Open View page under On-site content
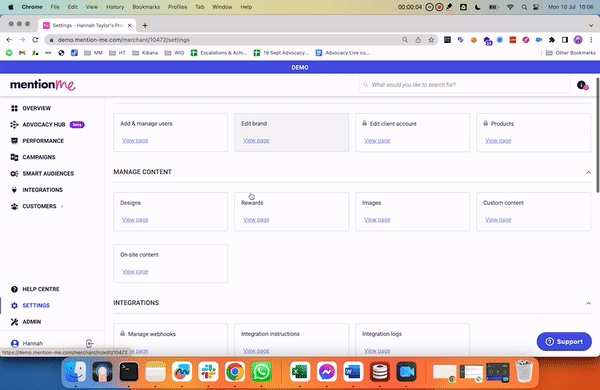The image size is (600, 390). pos(135,271)
